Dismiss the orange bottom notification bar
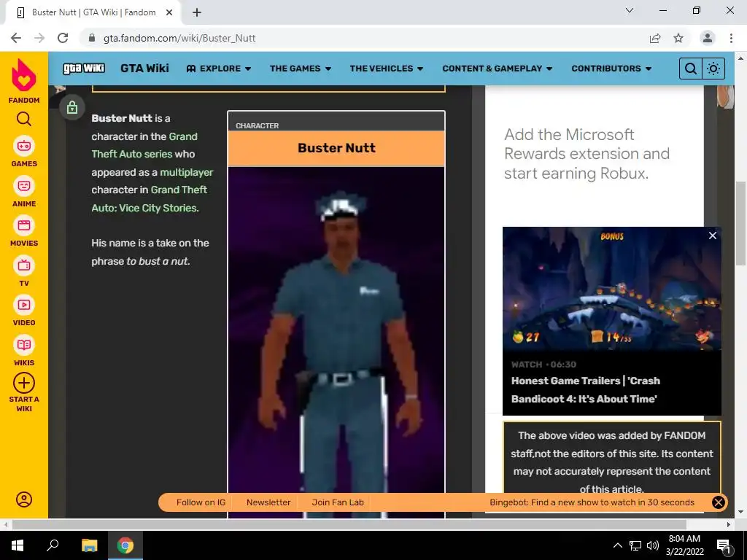This screenshot has width=747, height=560. pyautogui.click(x=719, y=502)
